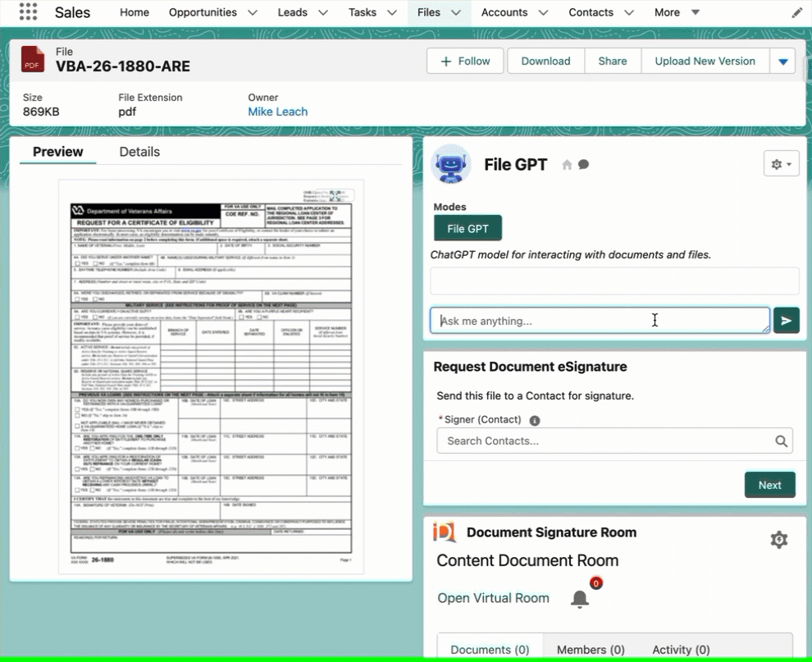Click the red PDF file icon

tap(33, 59)
